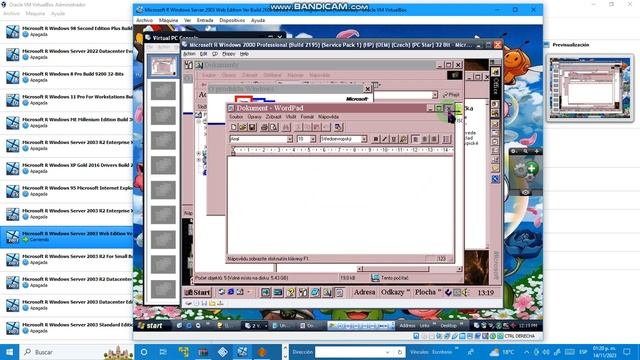Toggle Center alignment in WordPad

coord(424,139)
